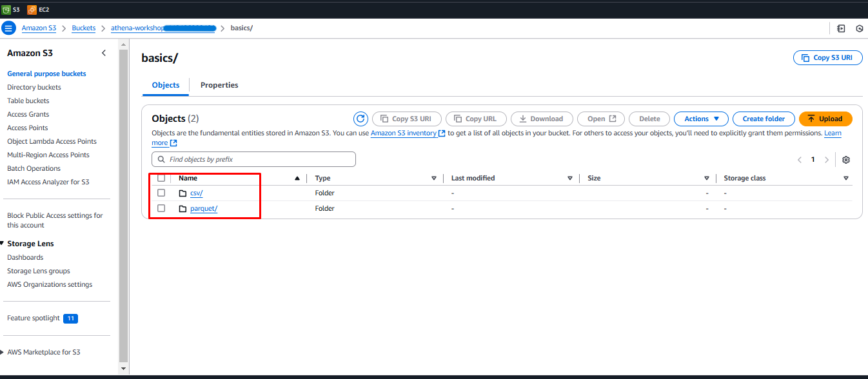The width and height of the screenshot is (868, 379).
Task: Refresh the objects list
Action: pyautogui.click(x=360, y=119)
